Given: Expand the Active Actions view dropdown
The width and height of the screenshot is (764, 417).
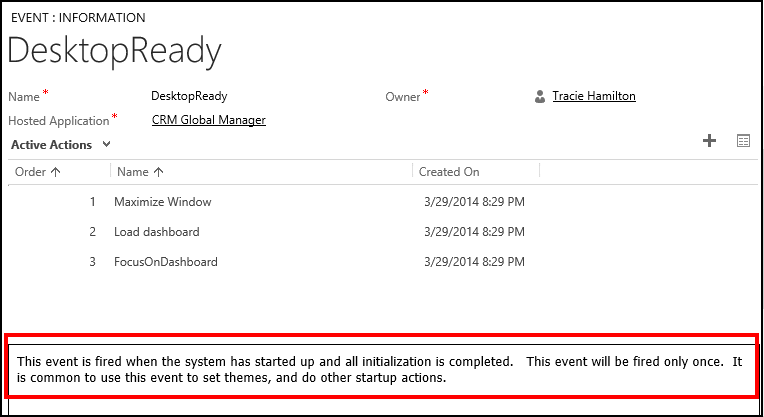Looking at the screenshot, I should 106,145.
